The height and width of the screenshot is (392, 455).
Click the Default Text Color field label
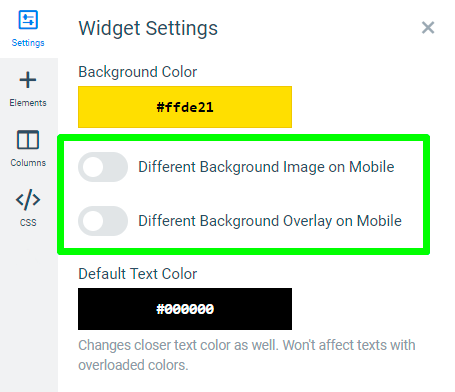coord(138,274)
